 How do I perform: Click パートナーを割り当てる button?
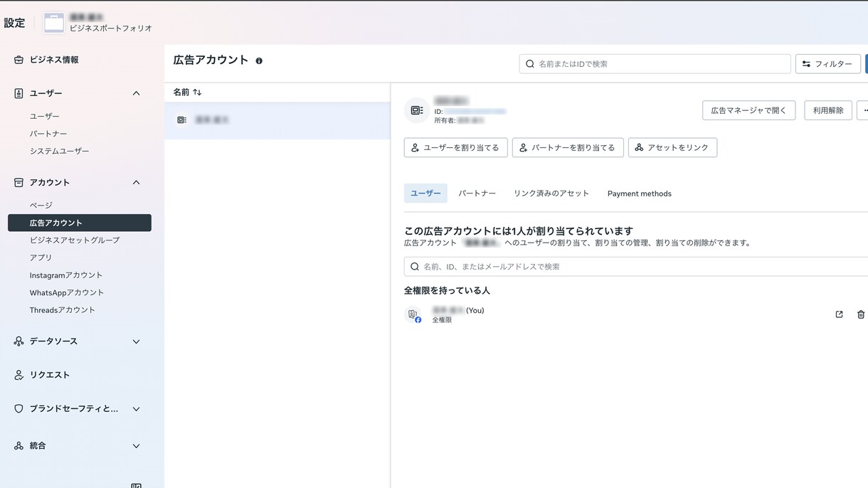568,147
